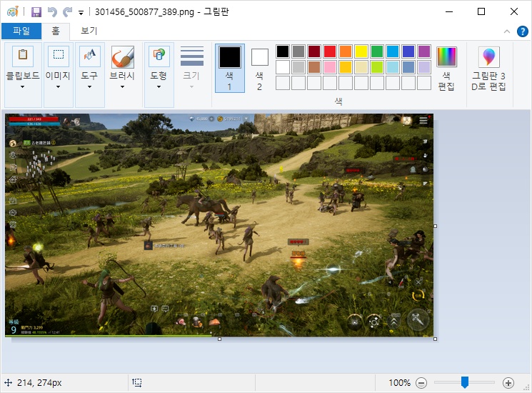Viewport: 532px width, 393px height.
Task: Expand the 도구 dropdown arrow
Action: click(89, 87)
